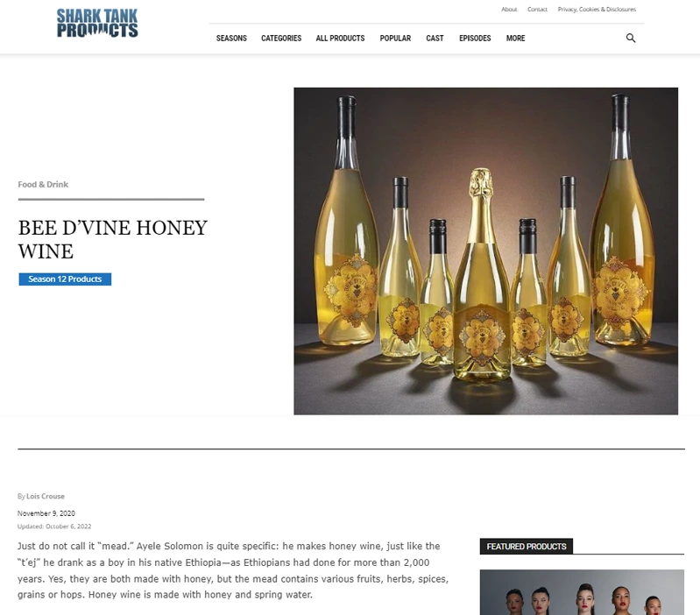The image size is (700, 615).
Task: Open the Episodes menu item
Action: coord(475,39)
